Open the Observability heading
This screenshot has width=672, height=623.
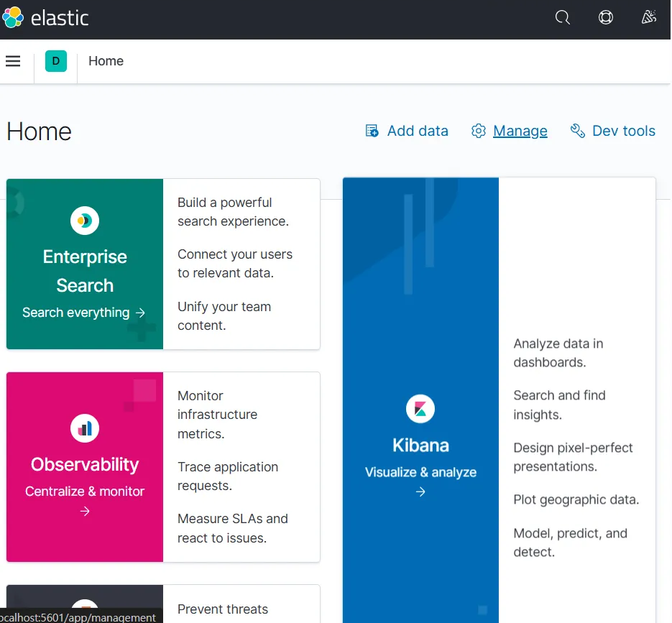(x=85, y=464)
